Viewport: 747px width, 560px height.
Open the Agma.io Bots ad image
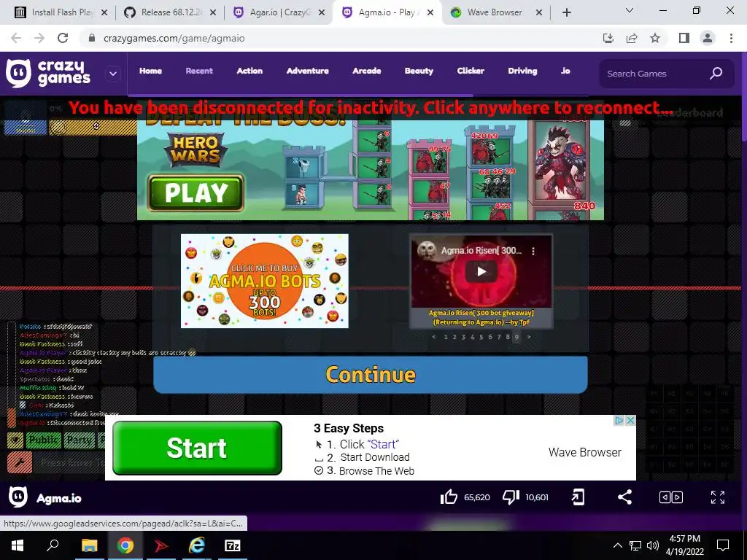tap(264, 281)
